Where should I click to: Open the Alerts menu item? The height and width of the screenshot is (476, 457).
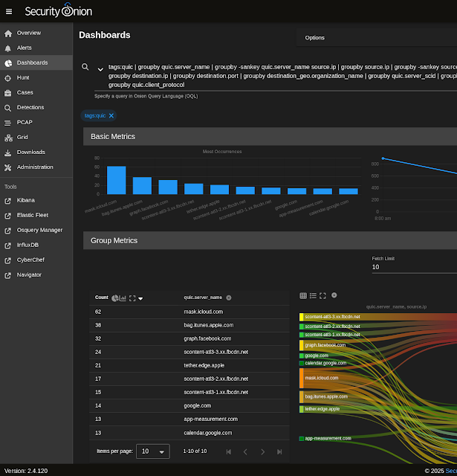[x=25, y=48]
